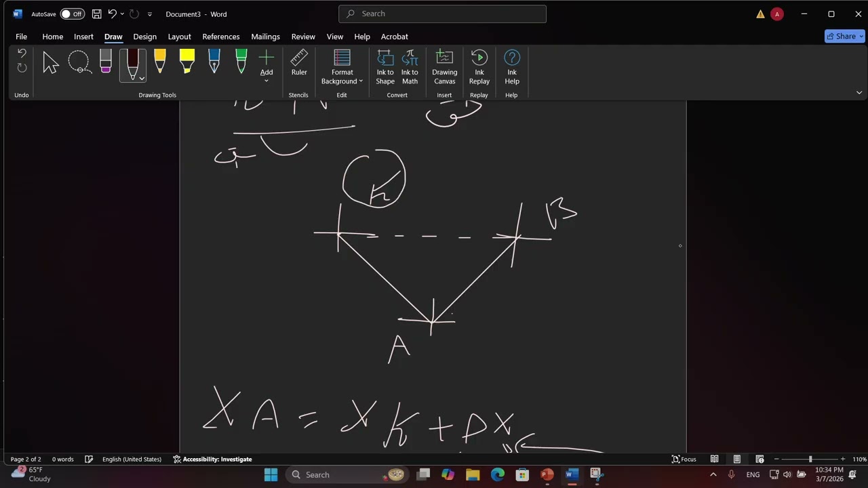Click title bar Redo button

coord(134,14)
